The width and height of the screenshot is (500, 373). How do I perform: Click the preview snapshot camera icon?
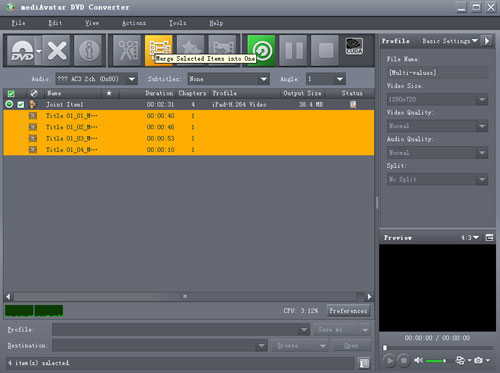pos(478,360)
